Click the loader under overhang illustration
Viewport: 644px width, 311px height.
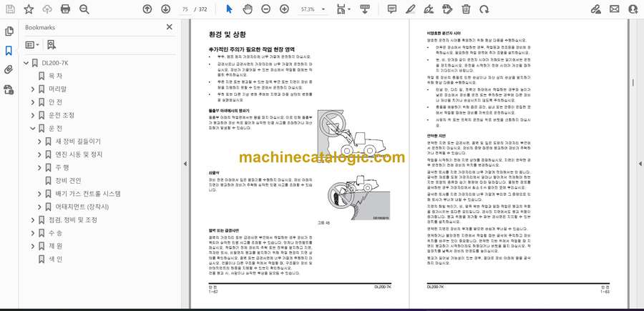(x=351, y=132)
